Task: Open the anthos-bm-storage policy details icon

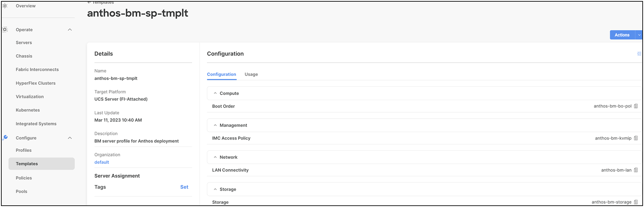Action: point(636,202)
